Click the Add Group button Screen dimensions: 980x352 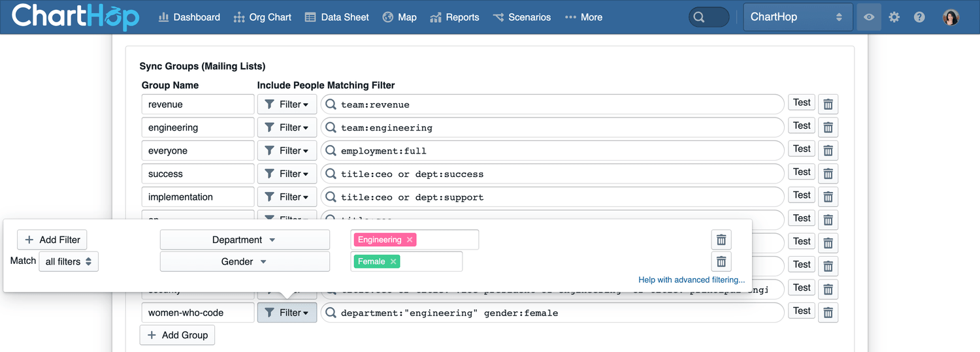[x=177, y=335]
